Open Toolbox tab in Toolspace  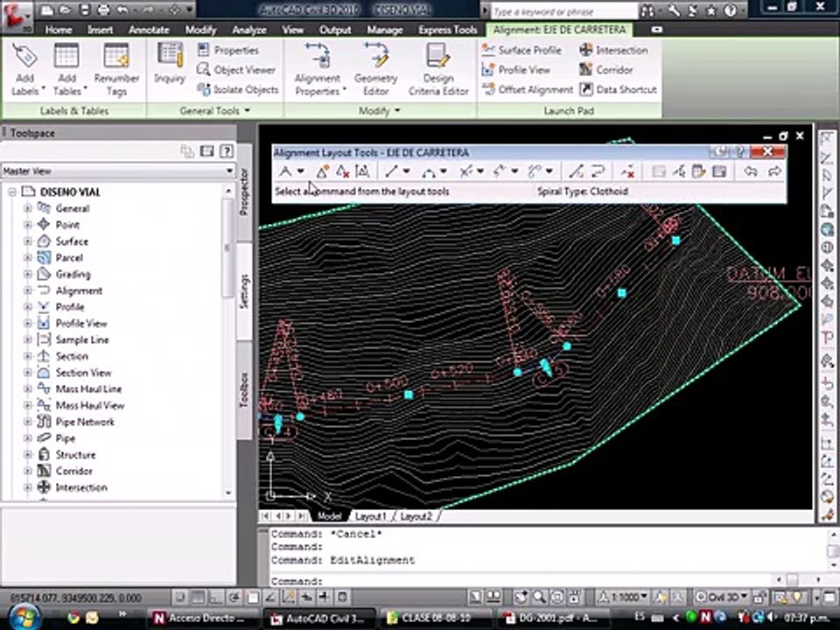244,390
